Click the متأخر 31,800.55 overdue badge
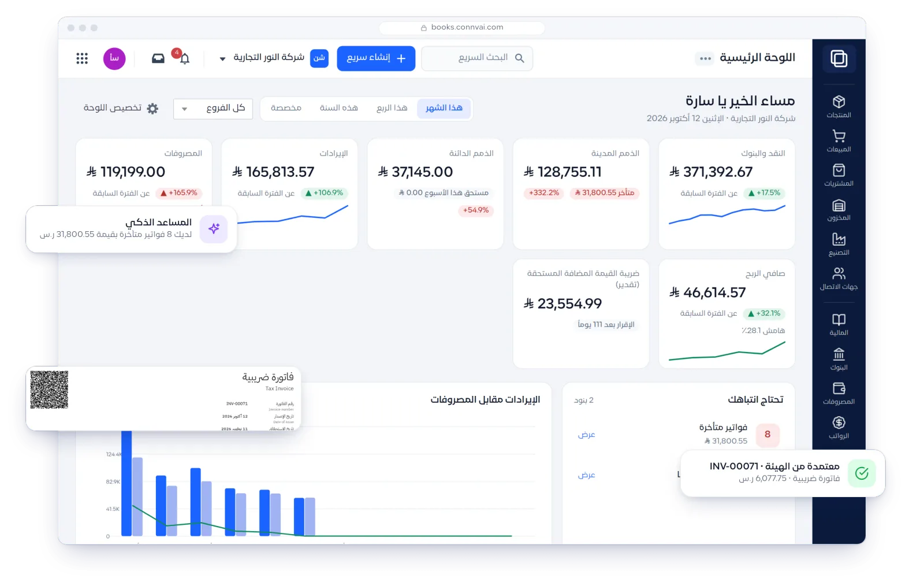The width and height of the screenshot is (924, 578). [x=605, y=193]
